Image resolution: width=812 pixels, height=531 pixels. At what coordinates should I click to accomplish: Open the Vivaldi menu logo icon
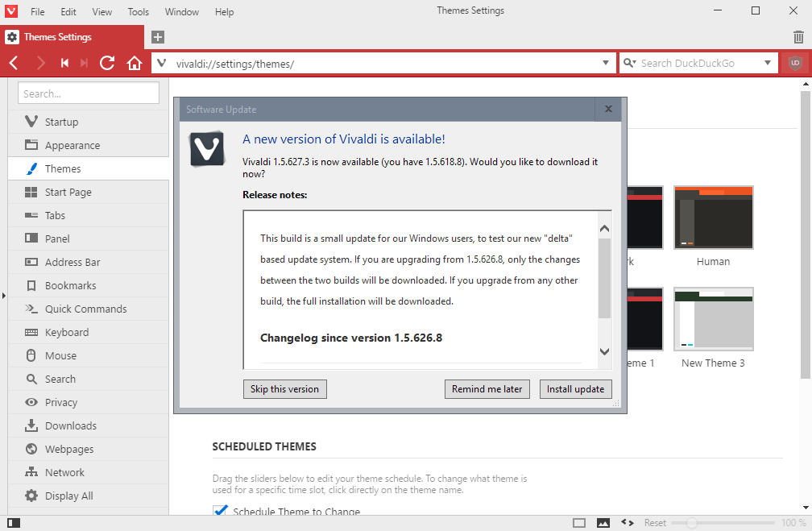(11, 11)
